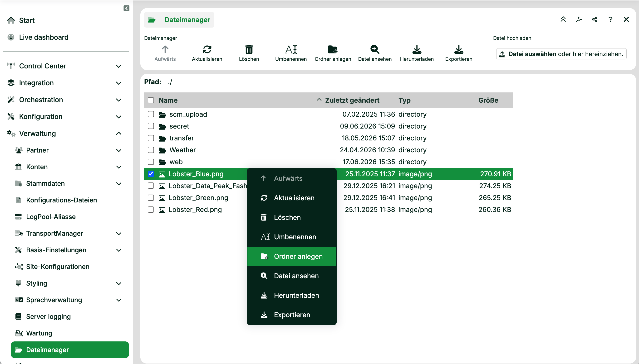Check the Lobster_Red.png row checkbox
The image size is (639, 364).
[151, 209]
